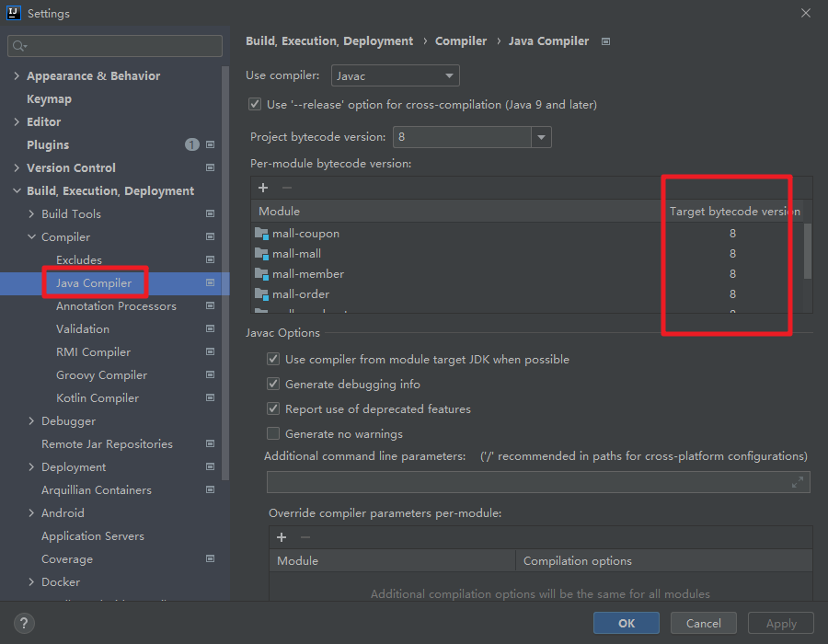Open the Project bytecode version dropdown
This screenshot has height=644, width=828.
click(541, 137)
